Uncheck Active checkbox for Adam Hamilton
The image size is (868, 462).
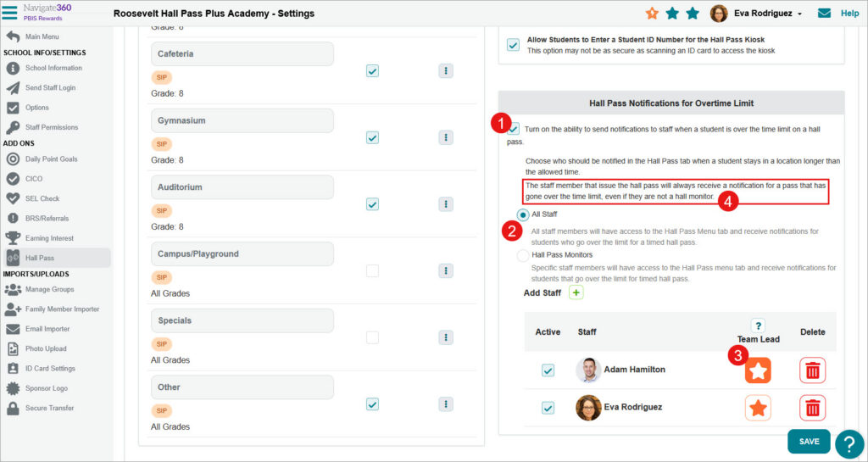pos(548,370)
